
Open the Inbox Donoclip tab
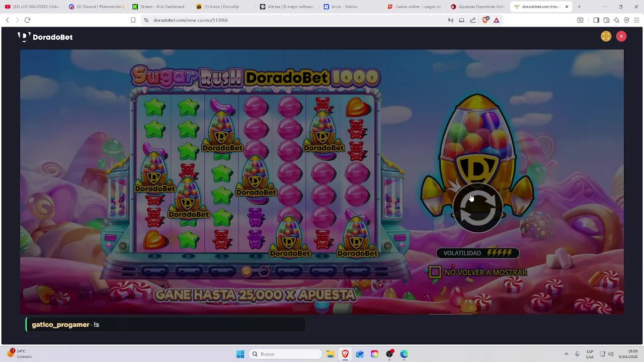224,7
